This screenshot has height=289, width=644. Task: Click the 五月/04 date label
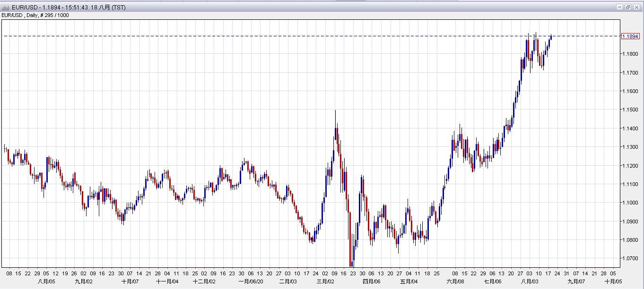(409, 281)
